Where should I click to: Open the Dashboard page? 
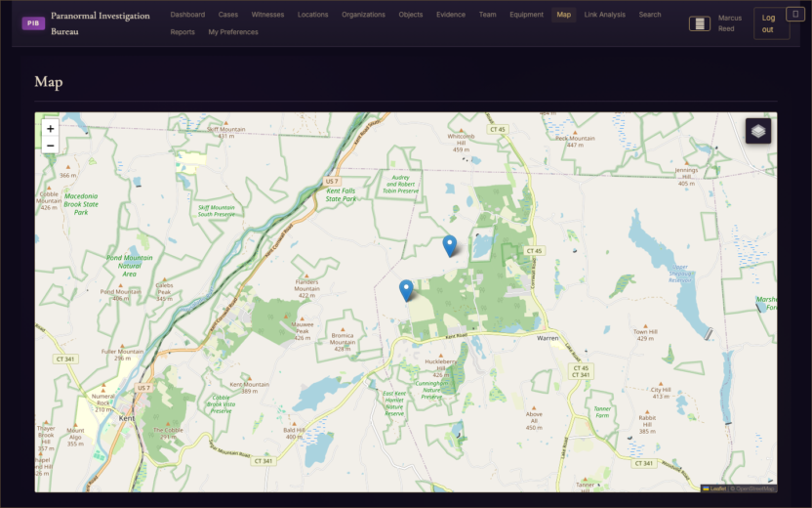click(x=187, y=15)
